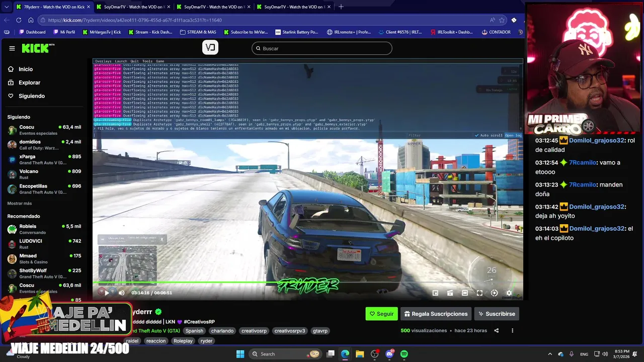
Task: Open recommended channel ShotByWolf
Action: (x=44, y=273)
